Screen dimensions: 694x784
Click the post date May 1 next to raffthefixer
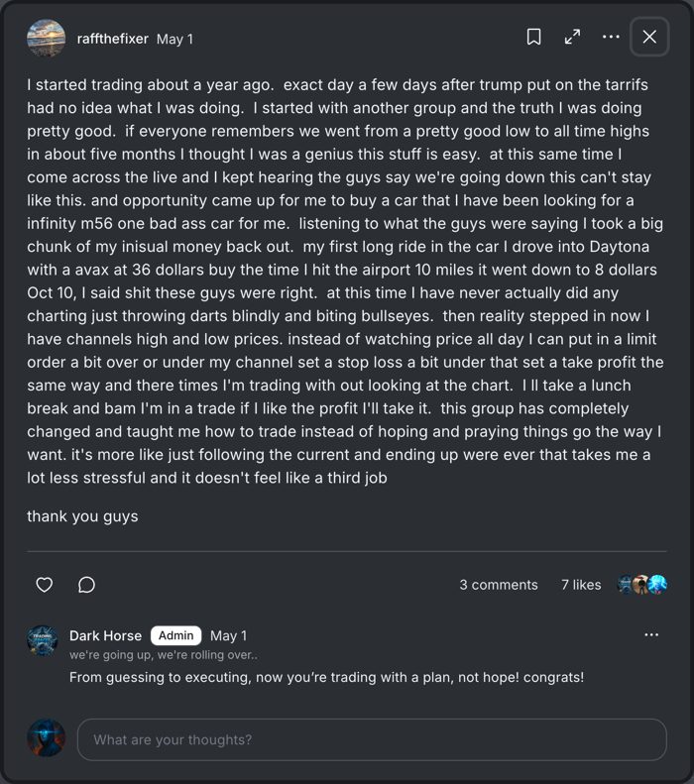tap(174, 39)
